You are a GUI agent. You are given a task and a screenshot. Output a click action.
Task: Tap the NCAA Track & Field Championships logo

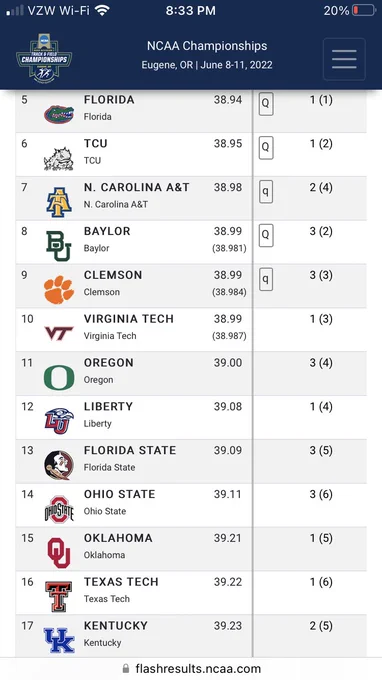point(44,59)
